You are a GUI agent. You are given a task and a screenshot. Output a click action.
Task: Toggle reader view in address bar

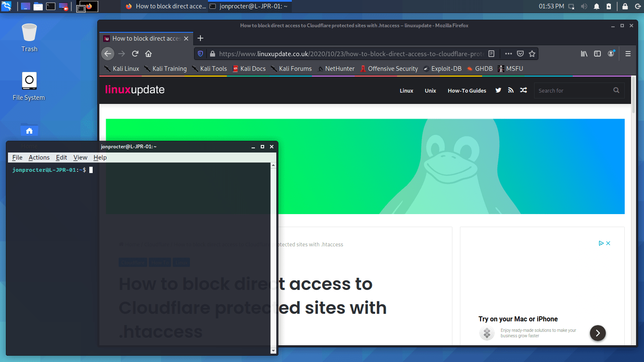point(491,54)
